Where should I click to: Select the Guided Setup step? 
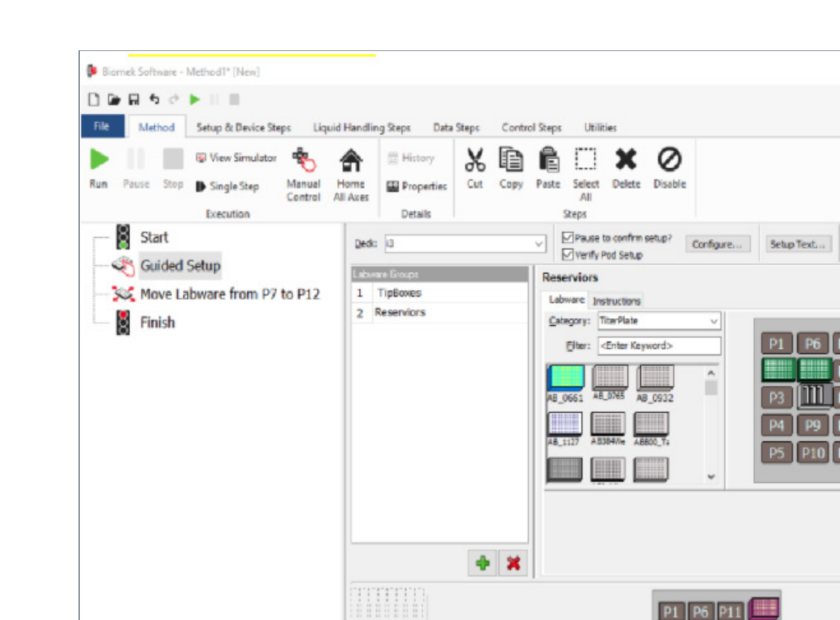click(x=180, y=265)
